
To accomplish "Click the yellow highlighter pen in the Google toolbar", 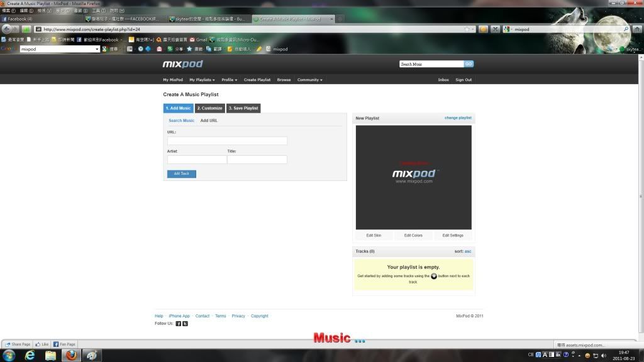I will point(259,49).
